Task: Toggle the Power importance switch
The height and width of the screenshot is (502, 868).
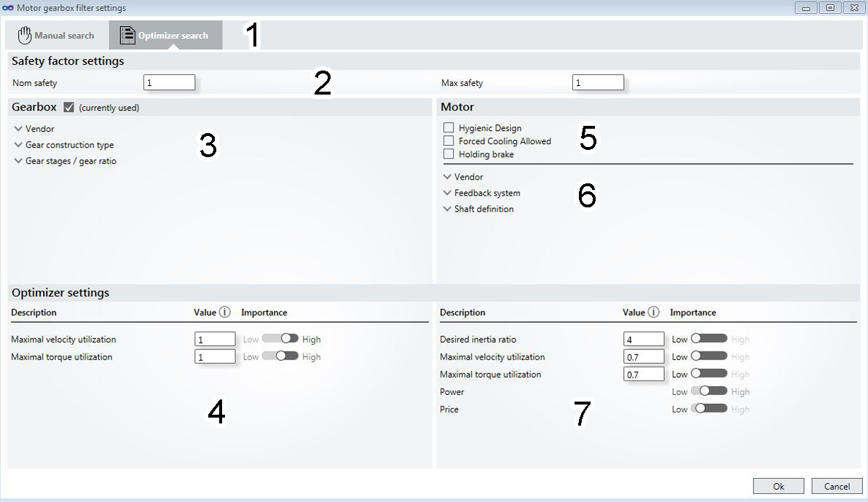Action: pyautogui.click(x=709, y=391)
